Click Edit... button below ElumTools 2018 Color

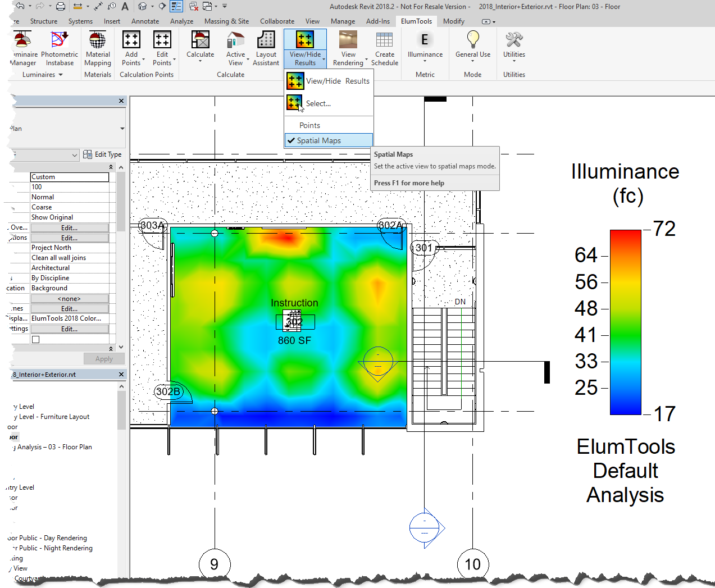tap(70, 329)
